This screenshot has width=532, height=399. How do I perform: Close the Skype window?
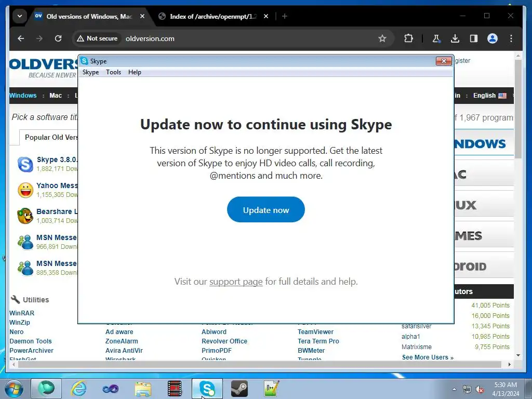(x=444, y=61)
